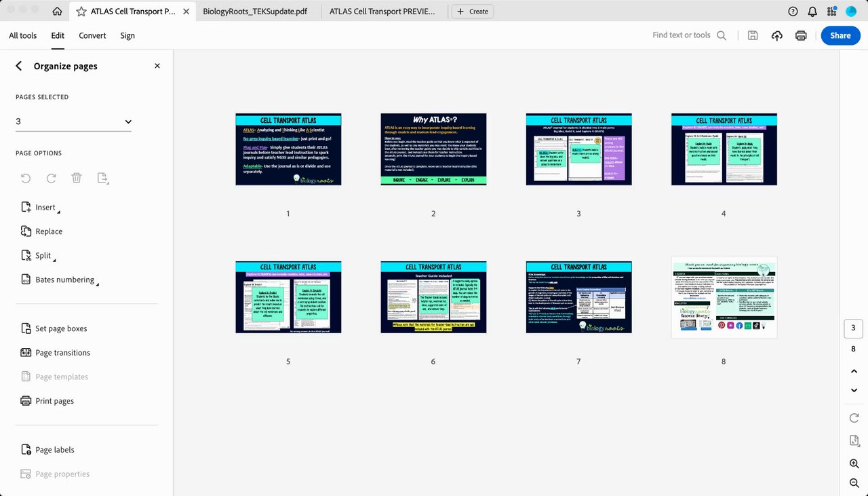The width and height of the screenshot is (868, 496).
Task: Select page 5 thumbnail
Action: click(x=288, y=297)
